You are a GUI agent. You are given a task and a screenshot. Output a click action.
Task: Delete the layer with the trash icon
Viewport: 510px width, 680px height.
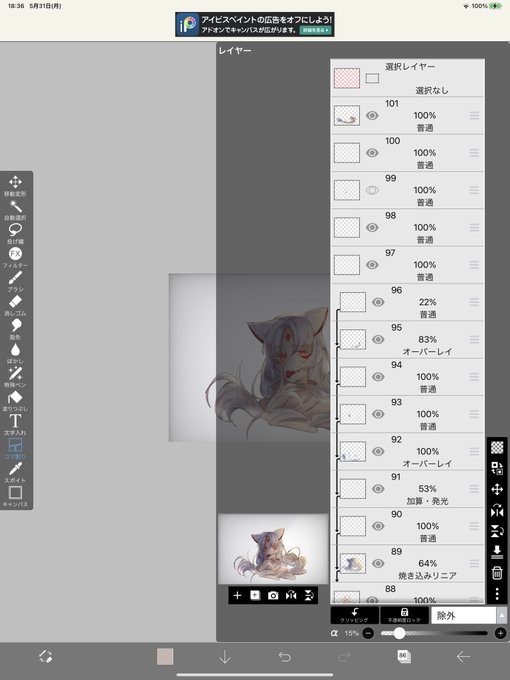coord(497,573)
